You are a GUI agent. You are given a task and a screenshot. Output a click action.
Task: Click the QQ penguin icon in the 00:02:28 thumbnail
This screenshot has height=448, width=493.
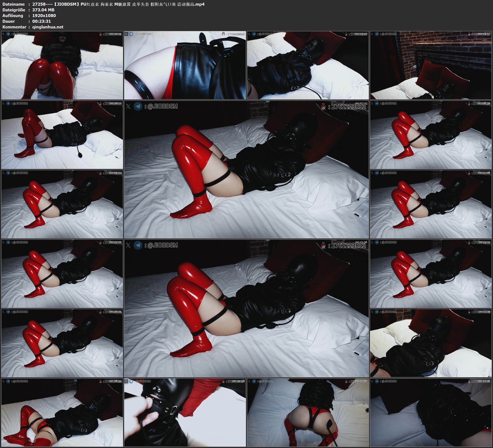[x=223, y=34]
